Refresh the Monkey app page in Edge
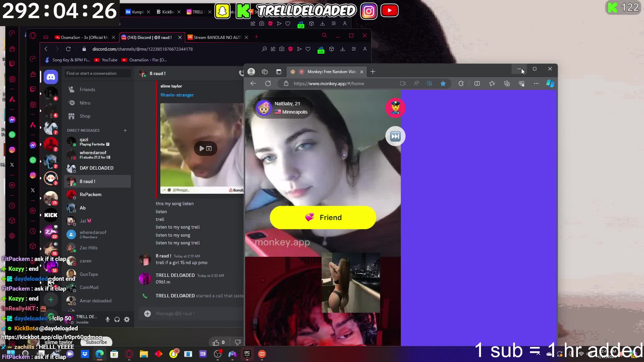This screenshot has width=644, height=362. point(268,83)
